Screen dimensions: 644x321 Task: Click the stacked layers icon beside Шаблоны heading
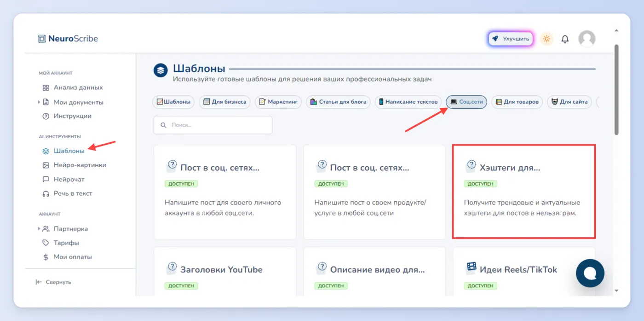(161, 71)
